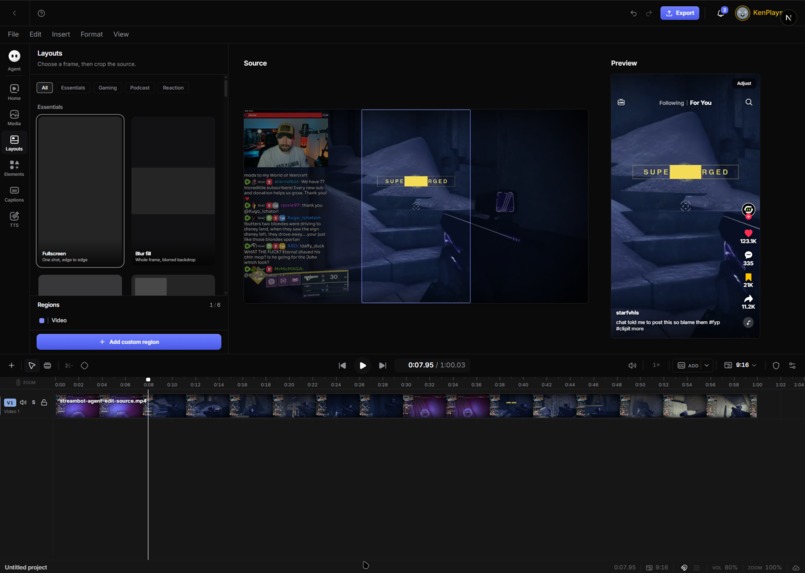The width and height of the screenshot is (805, 573).
Task: Click the comment bubble icon in preview
Action: point(748,255)
